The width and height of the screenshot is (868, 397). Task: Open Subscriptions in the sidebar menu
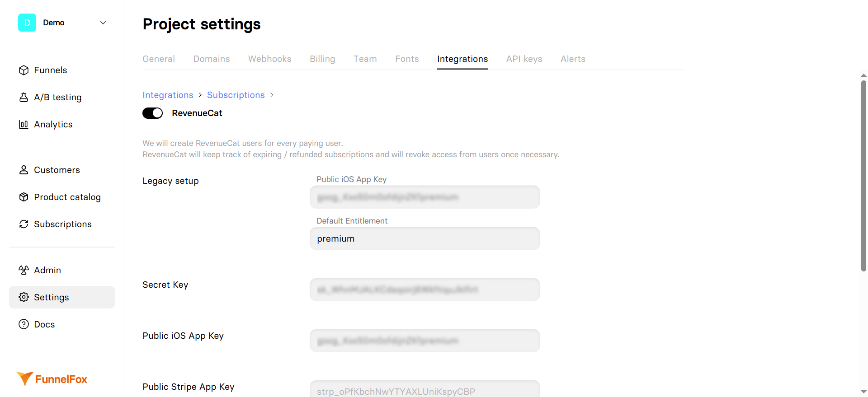[x=62, y=224]
